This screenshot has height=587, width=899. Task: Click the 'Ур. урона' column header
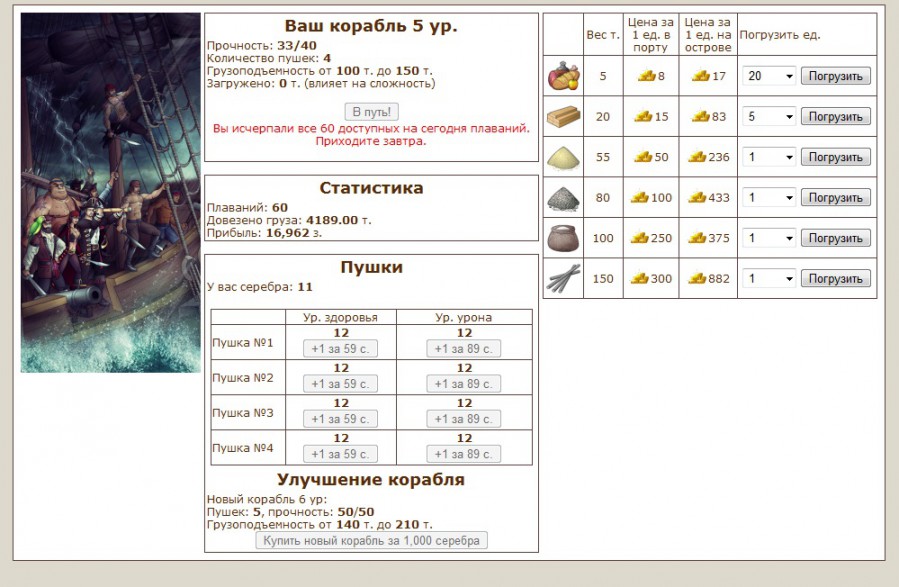[x=464, y=317]
